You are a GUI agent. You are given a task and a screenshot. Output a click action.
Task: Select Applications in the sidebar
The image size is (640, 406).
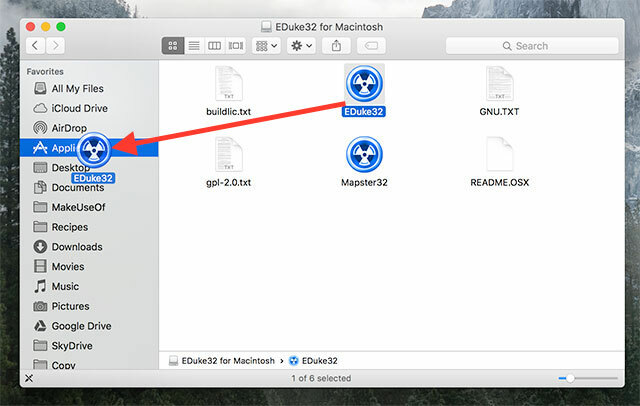click(89, 148)
